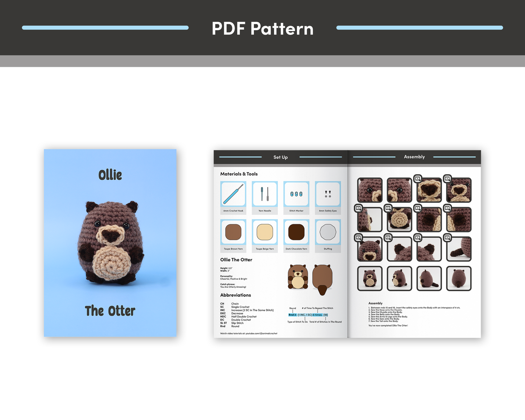This screenshot has width=525, height=420.
Task: Select the Dark Chocolate Yarn swatch
Action: (x=296, y=232)
